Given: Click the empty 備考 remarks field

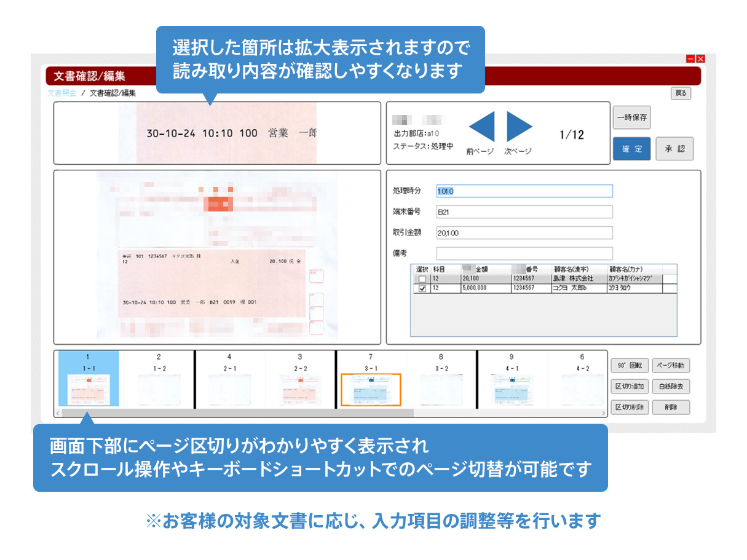Looking at the screenshot, I should 524,253.
